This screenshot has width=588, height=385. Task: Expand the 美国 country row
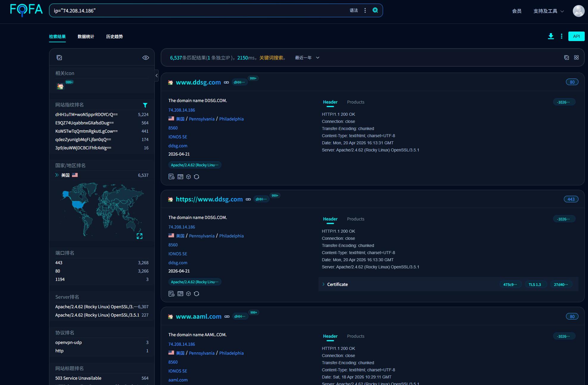pyautogui.click(x=57, y=175)
